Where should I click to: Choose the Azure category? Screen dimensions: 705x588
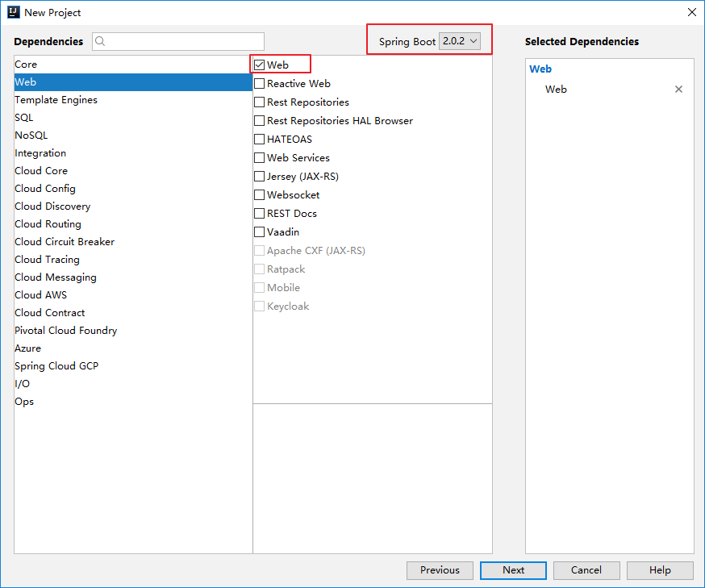coord(133,348)
